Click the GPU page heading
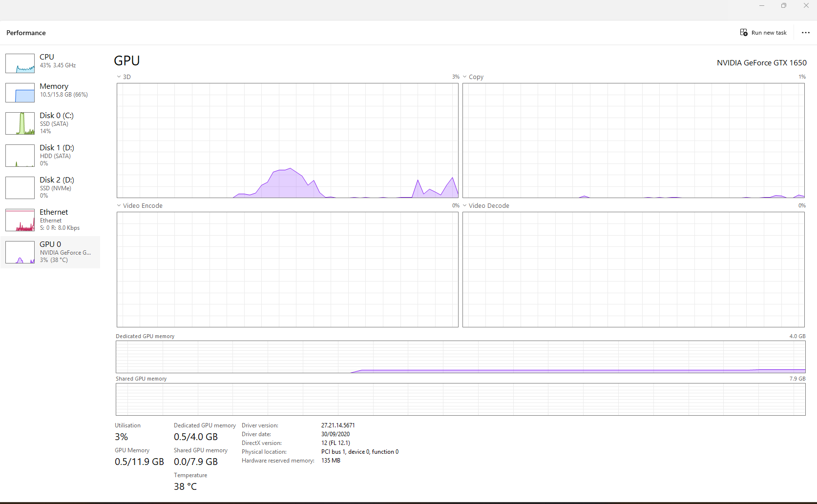The height and width of the screenshot is (504, 817). pyautogui.click(x=127, y=60)
